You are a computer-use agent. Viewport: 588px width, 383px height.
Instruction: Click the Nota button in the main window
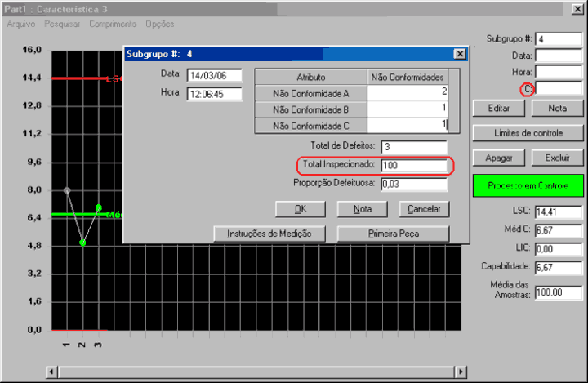pyautogui.click(x=558, y=109)
